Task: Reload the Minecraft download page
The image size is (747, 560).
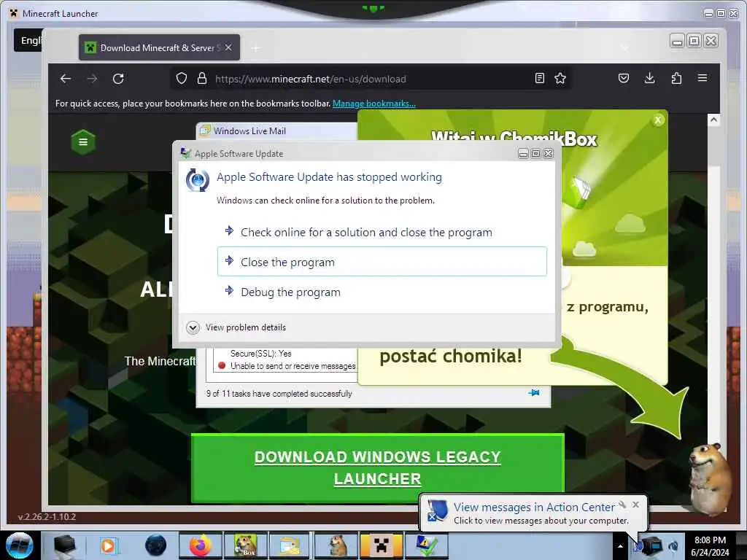Action: (118, 79)
